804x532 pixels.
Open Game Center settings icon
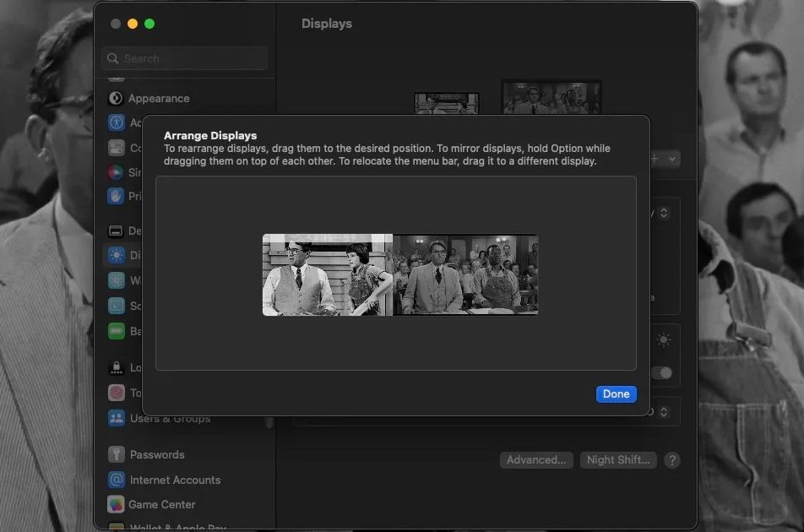tap(116, 505)
